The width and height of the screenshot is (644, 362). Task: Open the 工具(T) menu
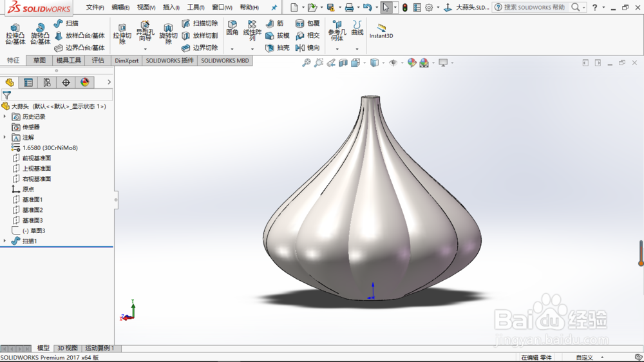tap(196, 7)
